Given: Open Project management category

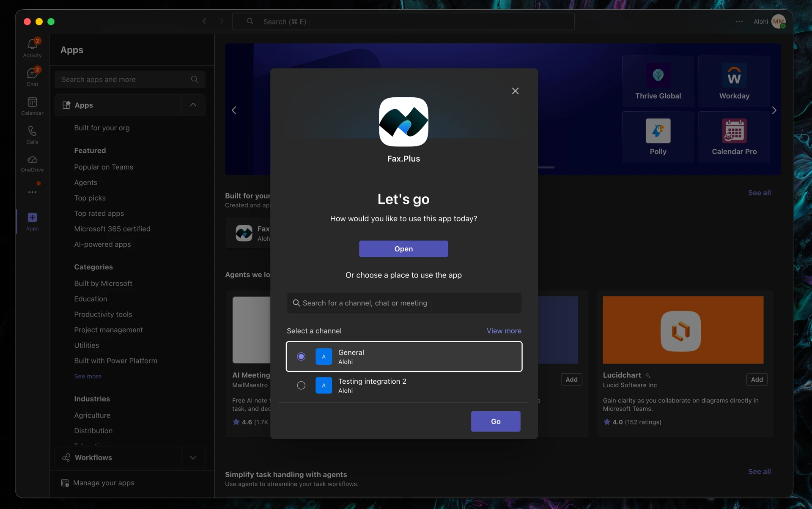Looking at the screenshot, I should (109, 330).
